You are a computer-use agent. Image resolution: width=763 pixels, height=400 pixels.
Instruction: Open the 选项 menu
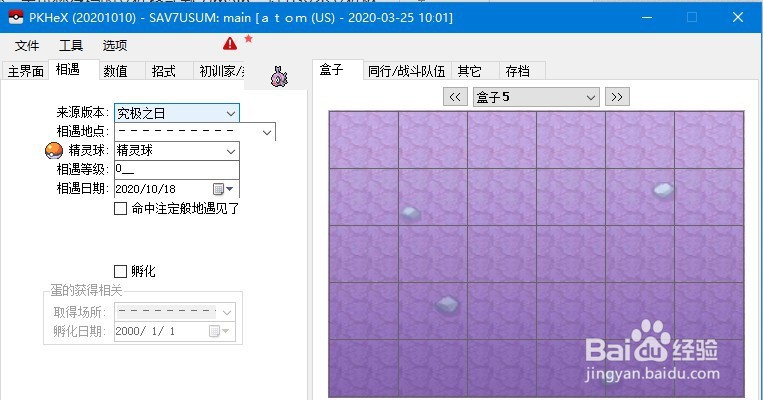click(115, 46)
